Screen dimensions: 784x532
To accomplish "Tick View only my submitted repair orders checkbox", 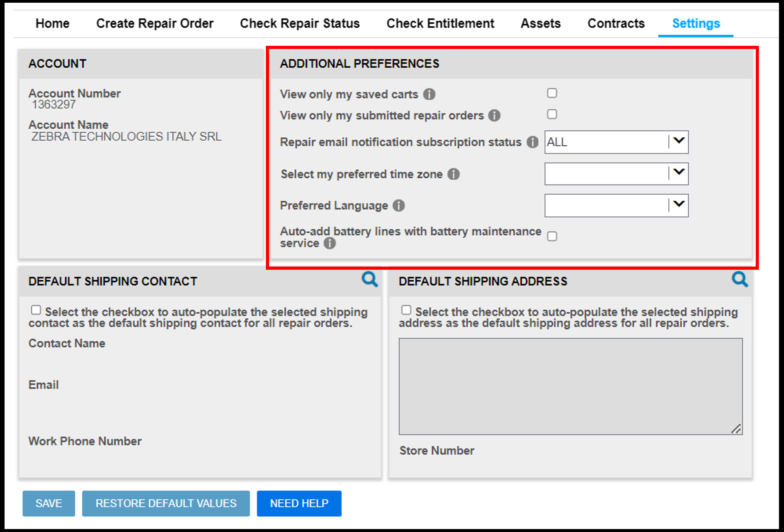I will [552, 114].
